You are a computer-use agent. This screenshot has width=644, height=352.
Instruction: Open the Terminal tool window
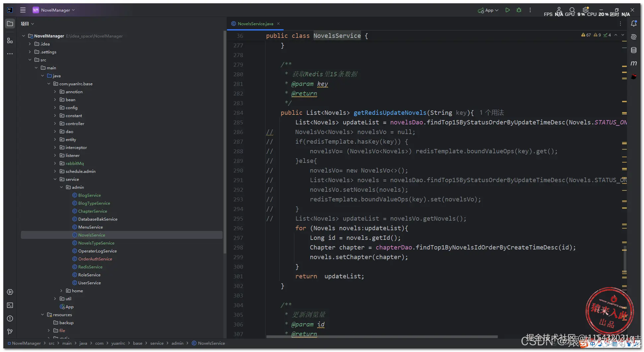click(x=10, y=305)
